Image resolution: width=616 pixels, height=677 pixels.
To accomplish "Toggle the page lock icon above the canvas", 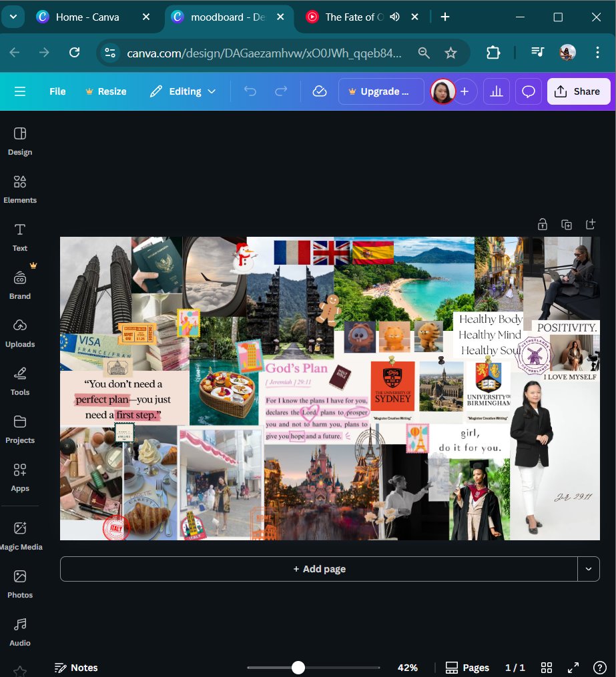I will click(543, 225).
